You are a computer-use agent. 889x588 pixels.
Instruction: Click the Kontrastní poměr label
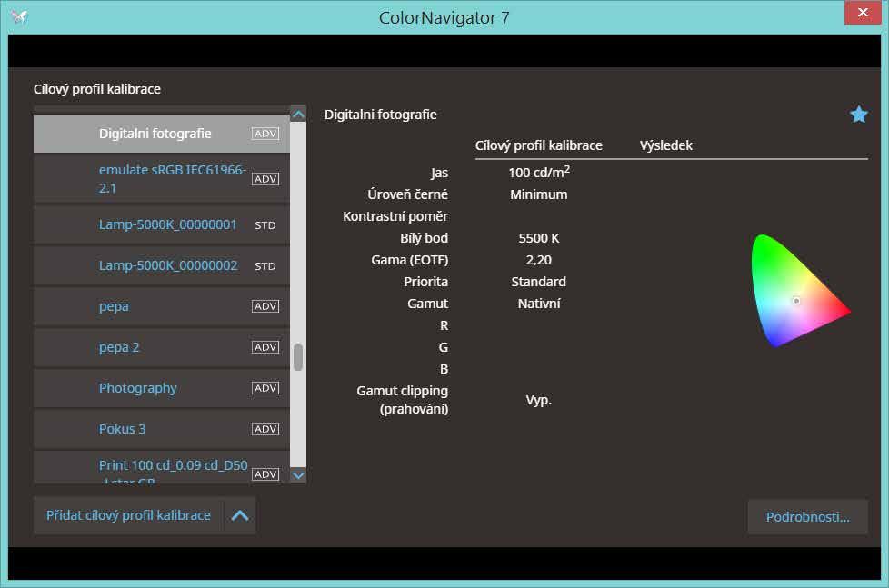click(395, 216)
